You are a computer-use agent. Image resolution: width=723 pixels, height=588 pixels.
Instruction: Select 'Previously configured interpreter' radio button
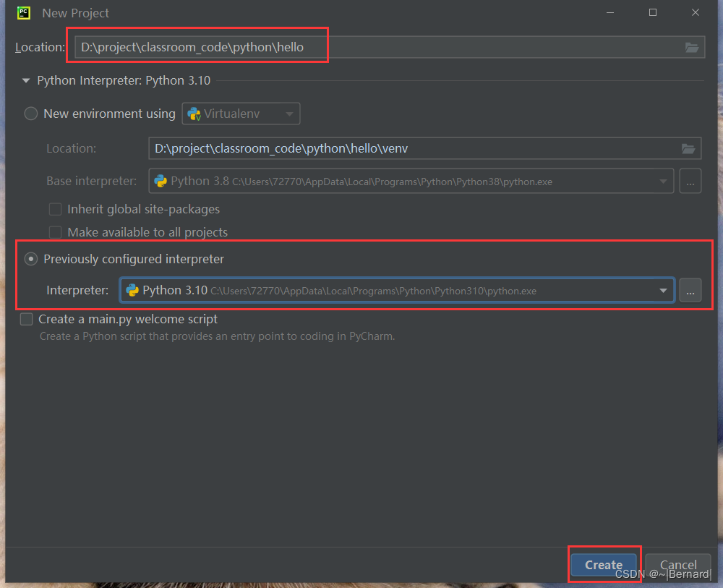[31, 259]
